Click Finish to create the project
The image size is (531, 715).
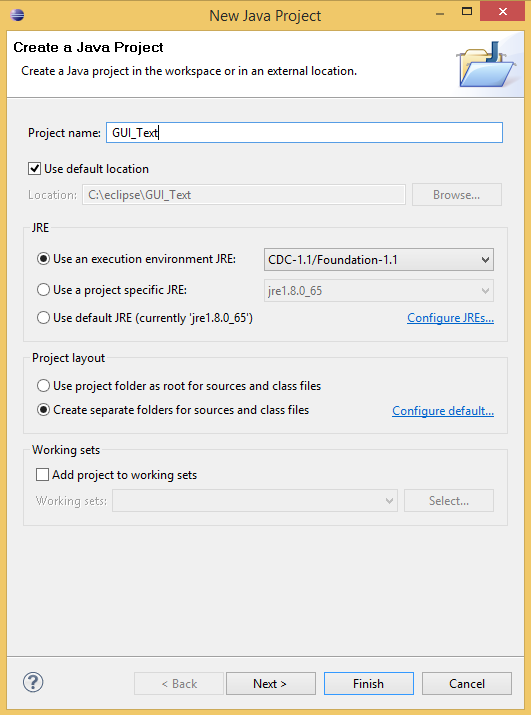(x=369, y=684)
